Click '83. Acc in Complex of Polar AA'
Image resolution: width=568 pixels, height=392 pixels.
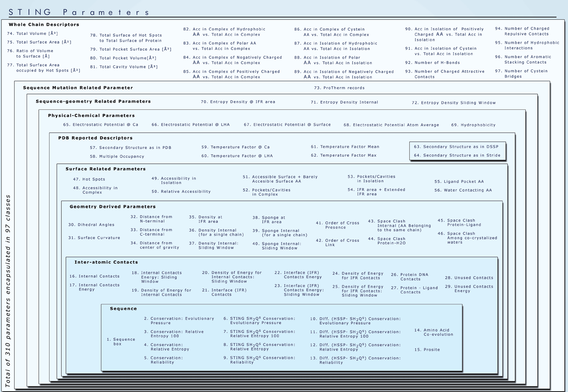point(220,46)
